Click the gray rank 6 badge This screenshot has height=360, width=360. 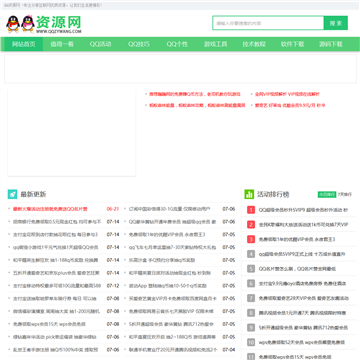tap(251, 283)
